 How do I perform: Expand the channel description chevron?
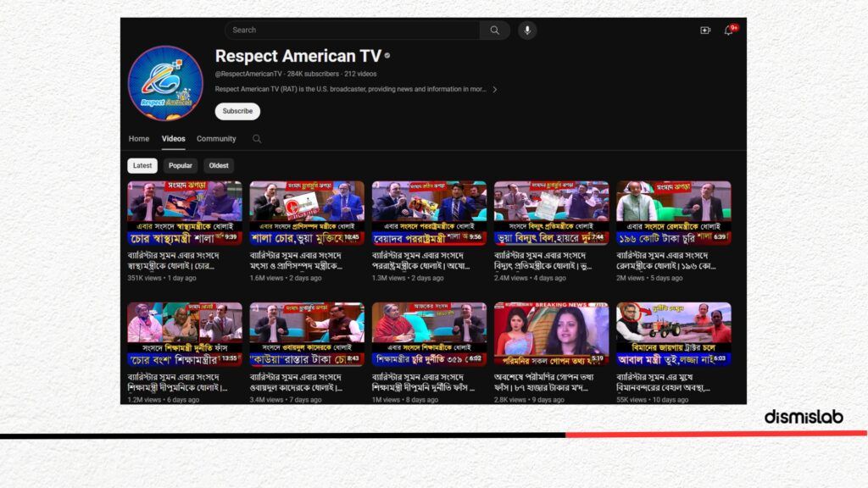point(494,89)
